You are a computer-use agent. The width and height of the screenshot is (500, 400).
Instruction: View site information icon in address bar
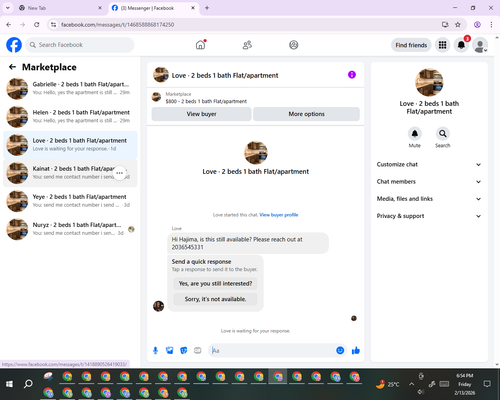pyautogui.click(x=53, y=25)
